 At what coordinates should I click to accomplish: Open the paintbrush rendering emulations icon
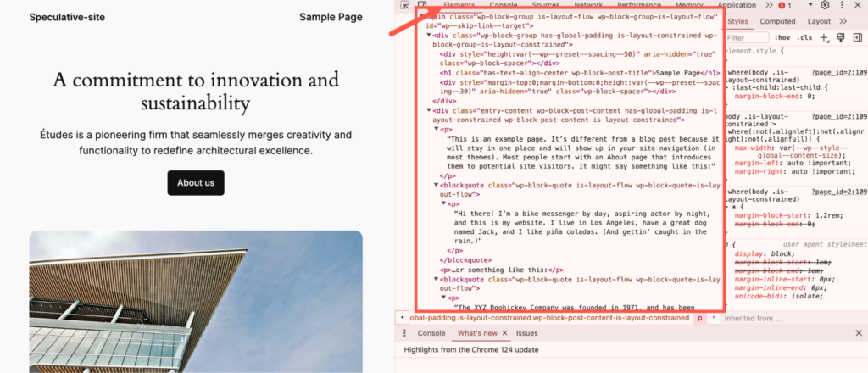tap(841, 37)
